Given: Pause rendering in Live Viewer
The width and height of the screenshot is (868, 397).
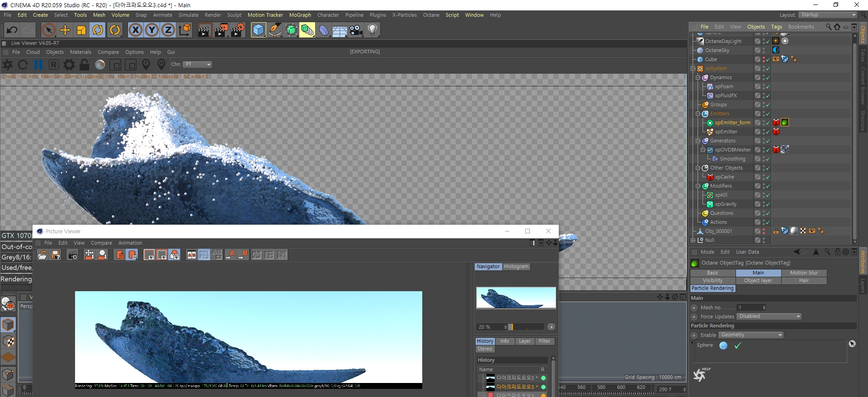Looking at the screenshot, I should pyautogui.click(x=38, y=65).
